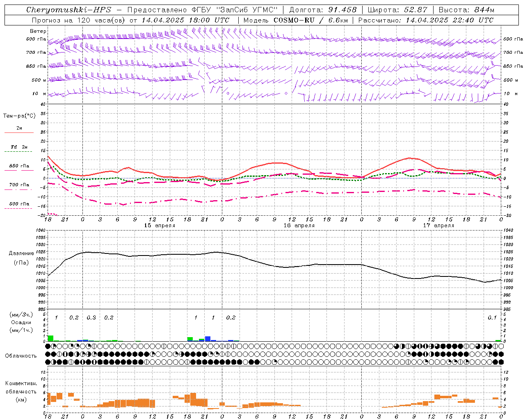Click the '(мм/1ч.)' precipitation unit label
525x420 pixels.
coord(21,330)
